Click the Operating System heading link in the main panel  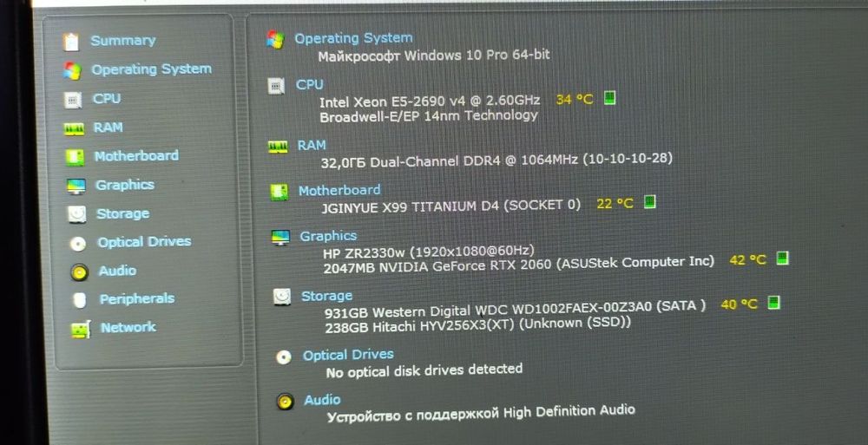tap(353, 39)
